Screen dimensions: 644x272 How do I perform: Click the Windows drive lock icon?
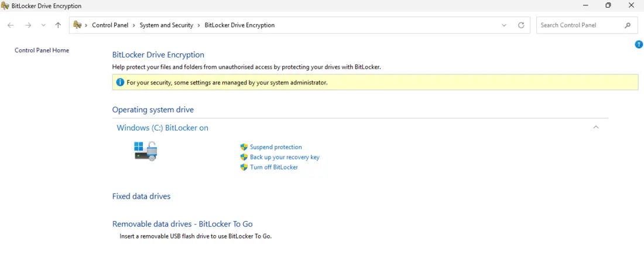(146, 151)
